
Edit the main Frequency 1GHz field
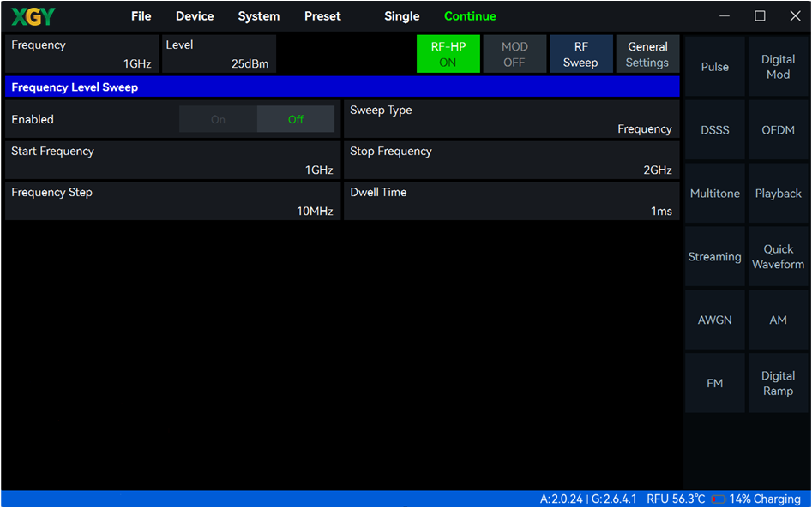pyautogui.click(x=81, y=54)
